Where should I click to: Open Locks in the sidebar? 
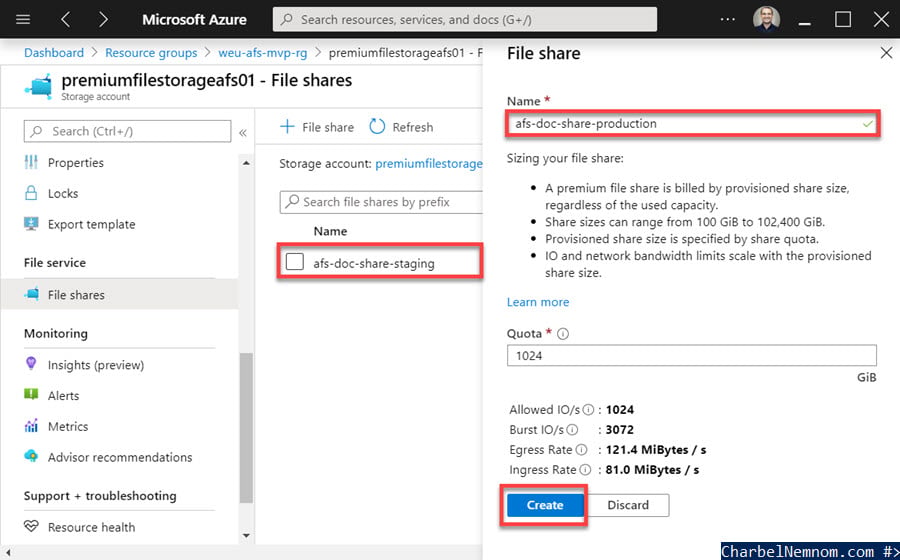tap(63, 194)
